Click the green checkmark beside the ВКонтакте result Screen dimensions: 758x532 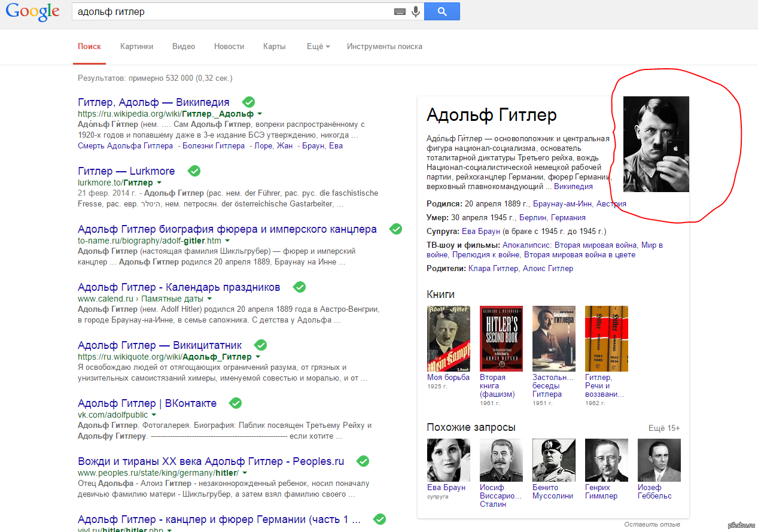(236, 403)
